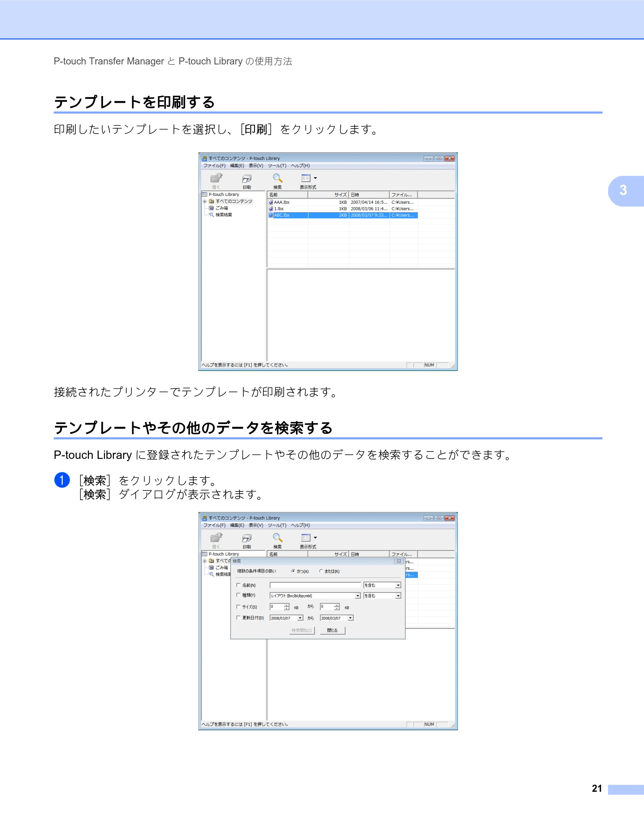Click 検索結果 tree icon in AAA.lbx file-list screenshot

211,215
